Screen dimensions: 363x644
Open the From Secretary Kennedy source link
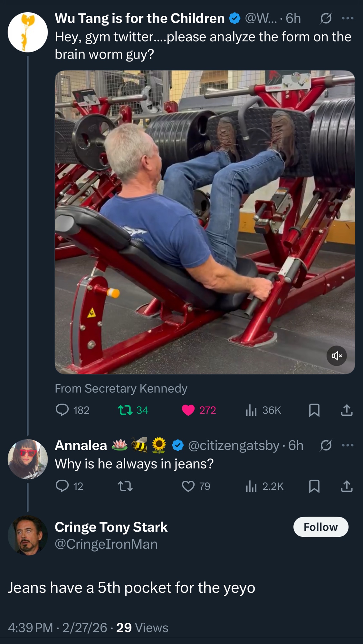121,389
